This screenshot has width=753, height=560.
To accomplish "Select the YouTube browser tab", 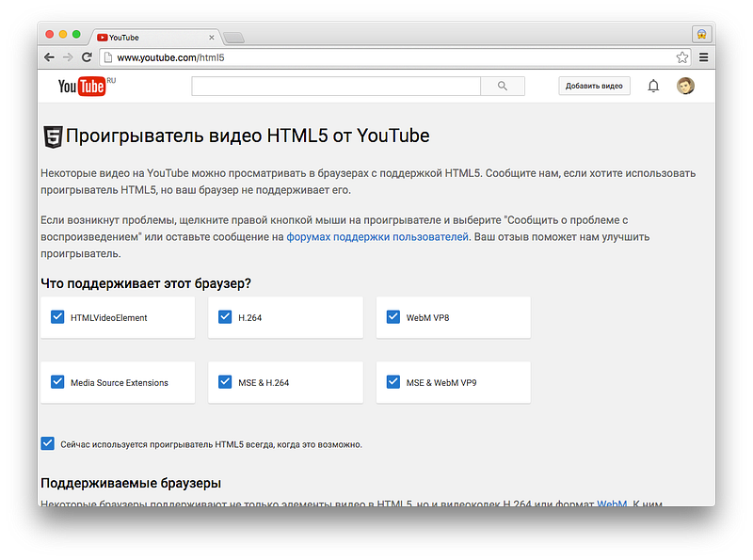I will (155, 38).
